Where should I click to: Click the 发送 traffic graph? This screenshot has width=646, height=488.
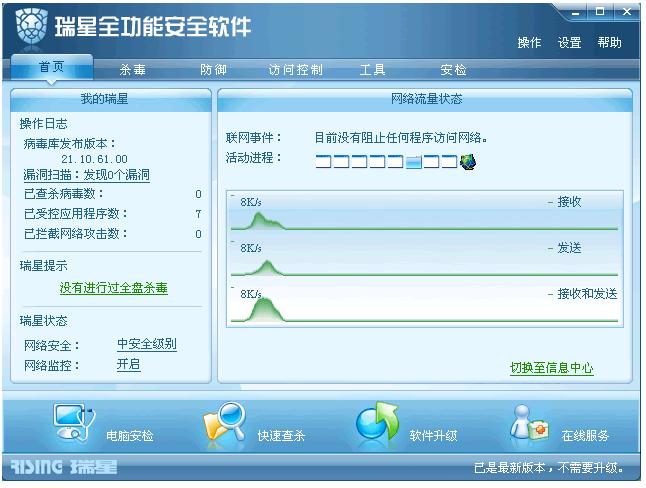click(x=424, y=259)
